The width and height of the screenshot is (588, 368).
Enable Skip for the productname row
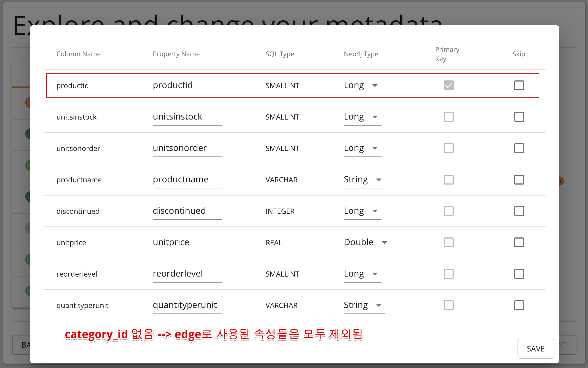coord(519,180)
